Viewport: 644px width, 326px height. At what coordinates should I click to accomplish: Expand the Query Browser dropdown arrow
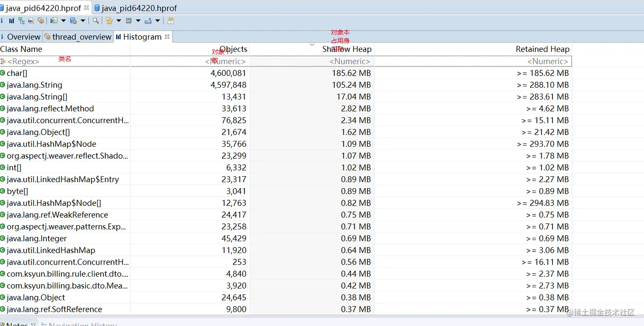(83, 20)
